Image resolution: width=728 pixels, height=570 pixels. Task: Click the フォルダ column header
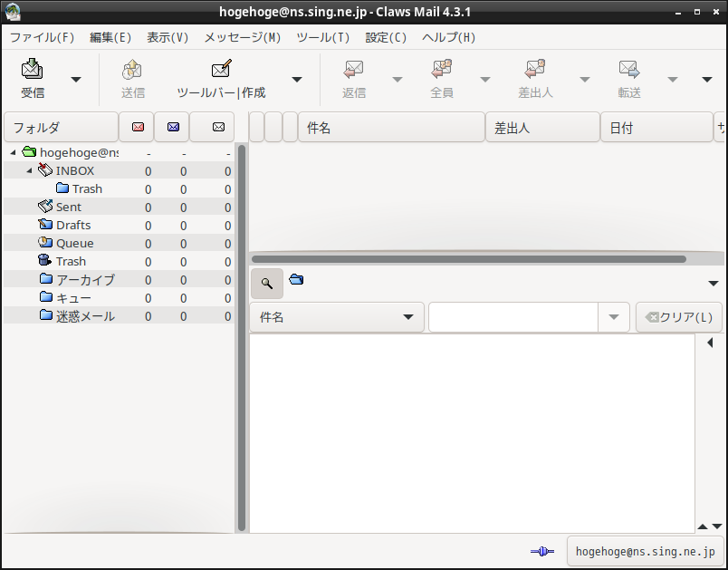61,127
